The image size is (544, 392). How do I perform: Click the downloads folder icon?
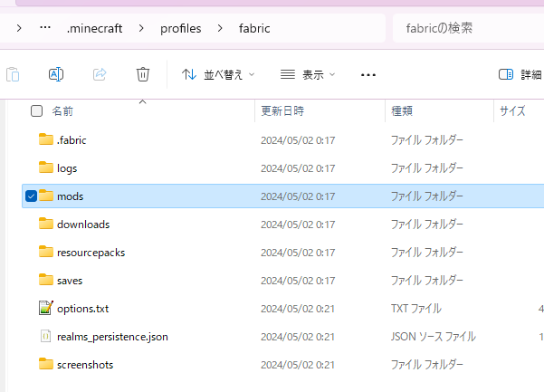(46, 224)
